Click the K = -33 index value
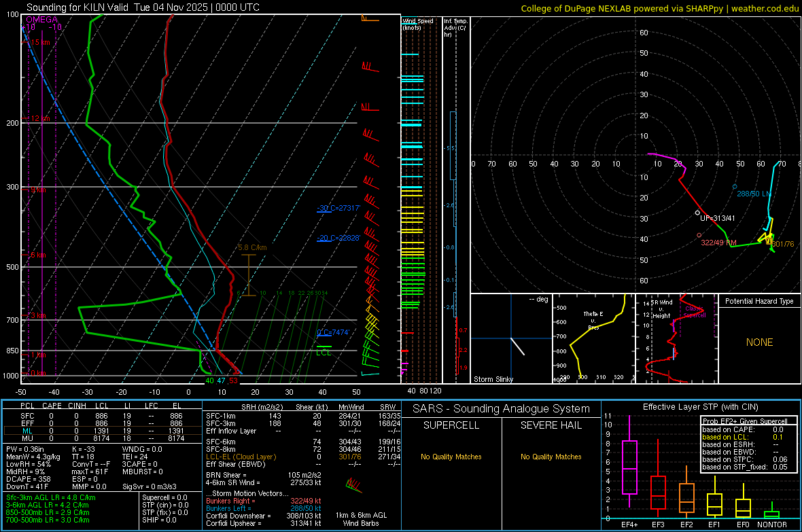This screenshot has height=532, width=802. 84,449
